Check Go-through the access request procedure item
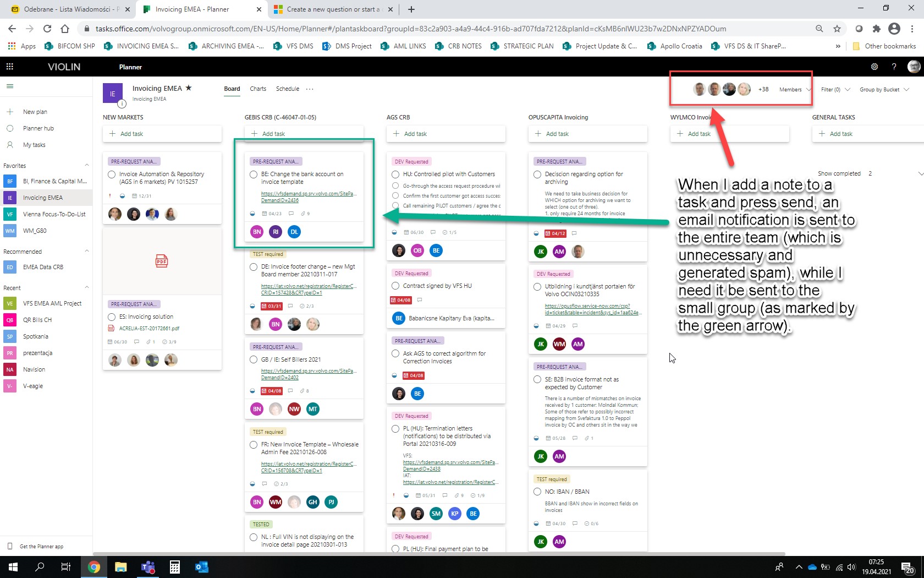The width and height of the screenshot is (924, 578). coord(395,186)
